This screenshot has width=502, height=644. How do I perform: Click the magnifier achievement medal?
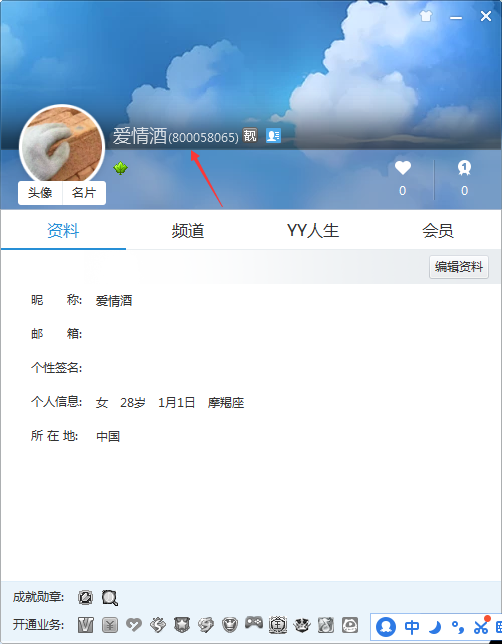tap(110, 598)
